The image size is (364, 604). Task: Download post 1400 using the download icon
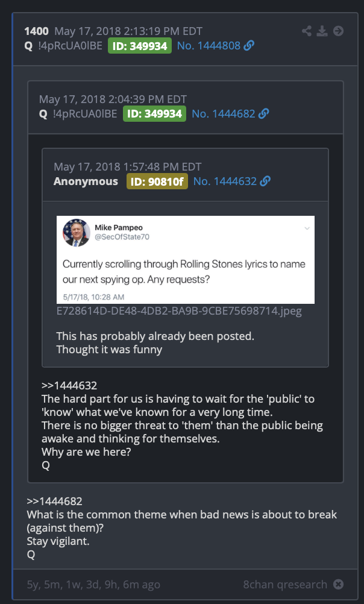(x=322, y=31)
